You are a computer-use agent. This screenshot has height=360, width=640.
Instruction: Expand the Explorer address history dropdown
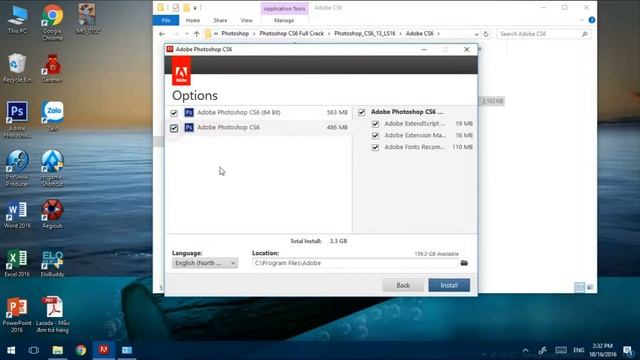[x=476, y=34]
